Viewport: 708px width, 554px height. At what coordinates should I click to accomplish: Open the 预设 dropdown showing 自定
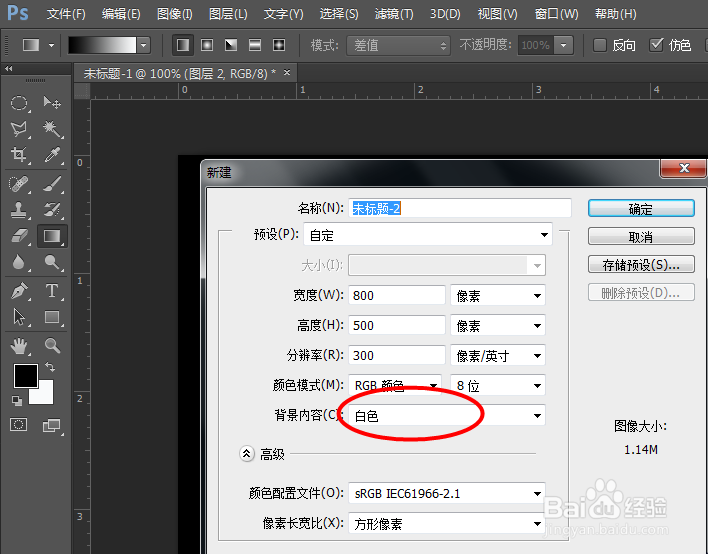[x=428, y=234]
